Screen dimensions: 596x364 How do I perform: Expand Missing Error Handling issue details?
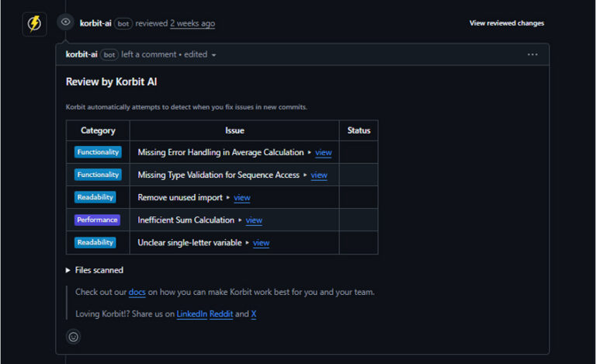310,153
